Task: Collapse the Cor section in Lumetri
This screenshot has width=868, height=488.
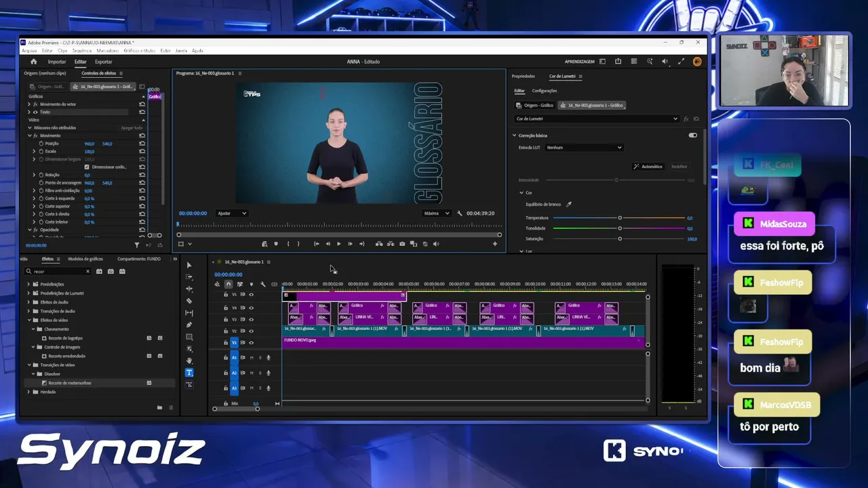Action: (x=521, y=193)
